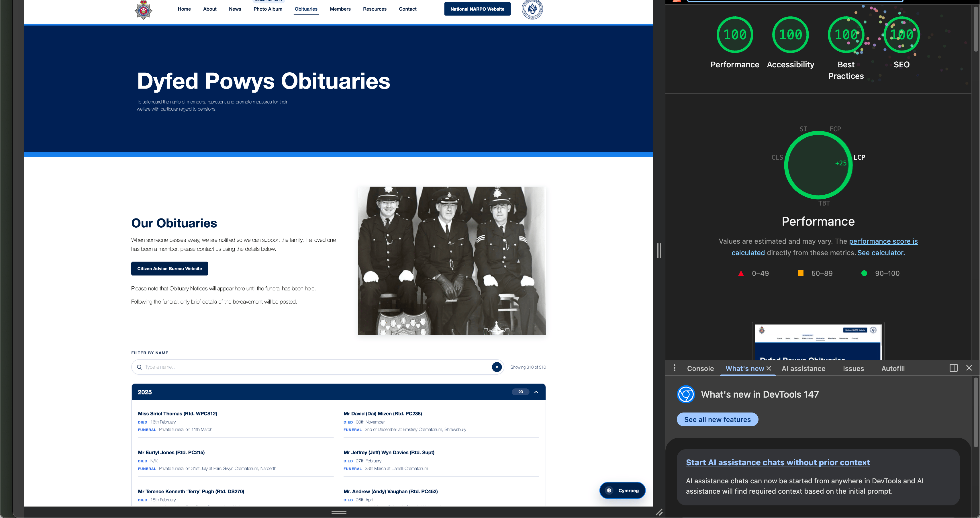Open DevTools drawer three-dot menu
Image resolution: width=980 pixels, height=518 pixels.
675,368
